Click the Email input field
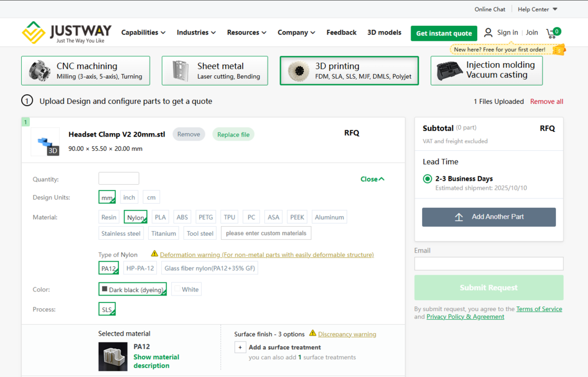Screen dimensions: 588x377 pos(489,263)
